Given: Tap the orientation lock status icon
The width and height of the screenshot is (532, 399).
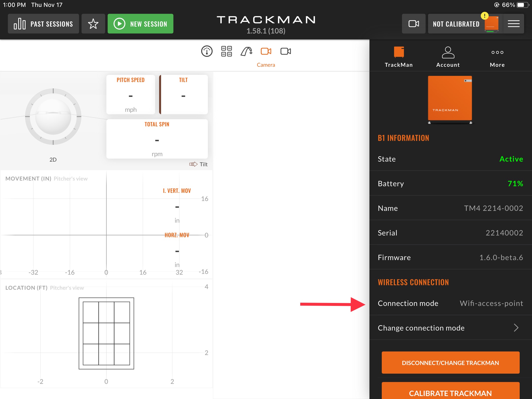Looking at the screenshot, I should [497, 5].
